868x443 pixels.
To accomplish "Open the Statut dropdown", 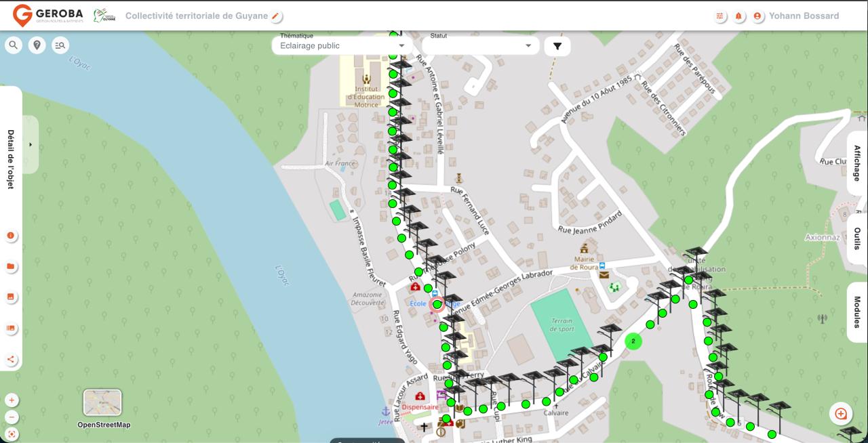I will [x=480, y=46].
